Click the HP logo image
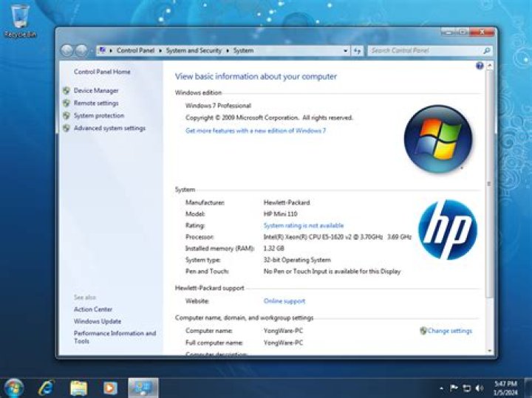532x398 pixels. coord(448,230)
